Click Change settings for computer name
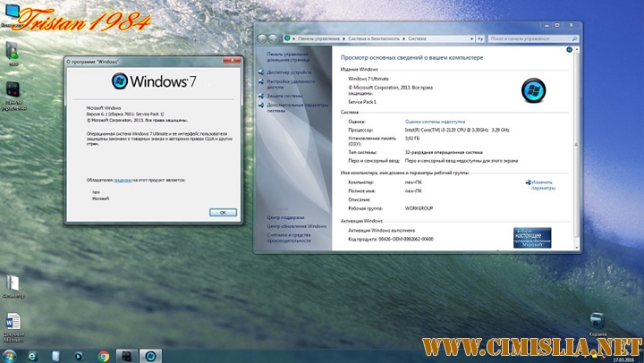This screenshot has width=644, height=363. click(542, 185)
